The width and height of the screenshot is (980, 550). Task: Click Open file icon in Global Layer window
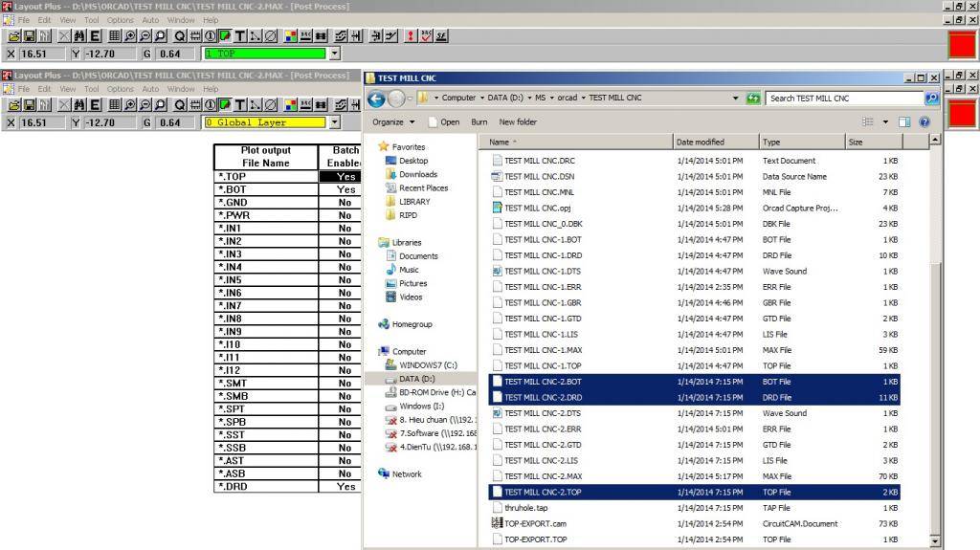point(13,105)
